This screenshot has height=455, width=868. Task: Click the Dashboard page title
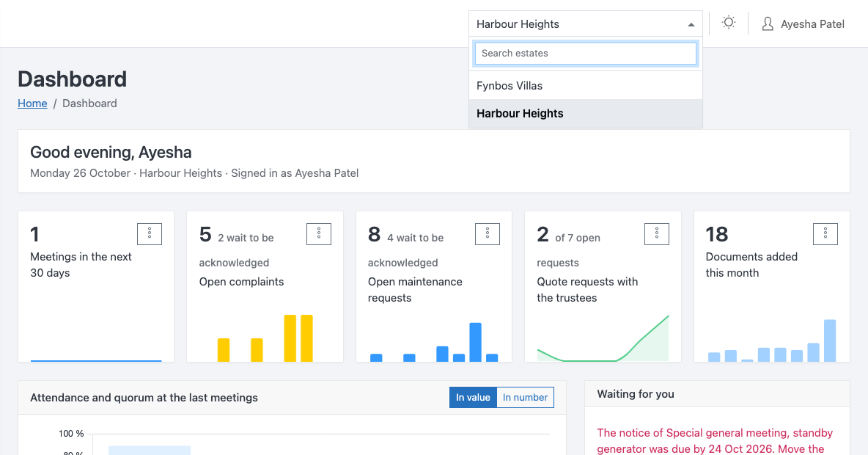pyautogui.click(x=73, y=79)
